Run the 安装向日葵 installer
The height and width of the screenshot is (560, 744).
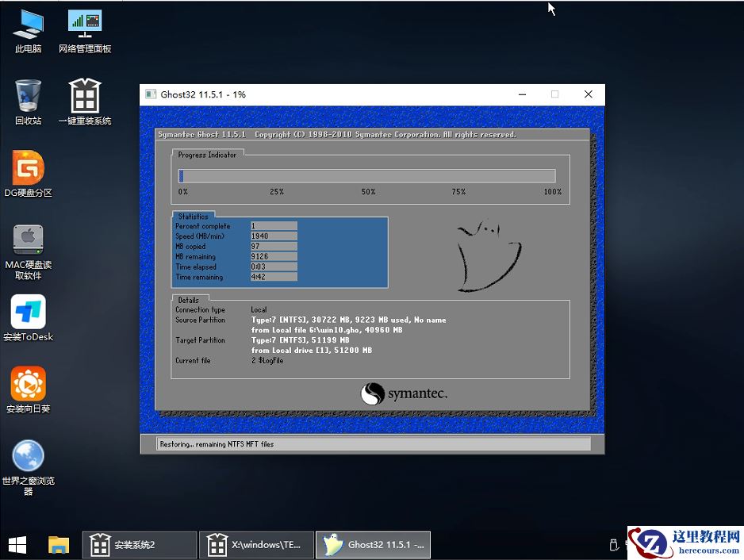27,385
